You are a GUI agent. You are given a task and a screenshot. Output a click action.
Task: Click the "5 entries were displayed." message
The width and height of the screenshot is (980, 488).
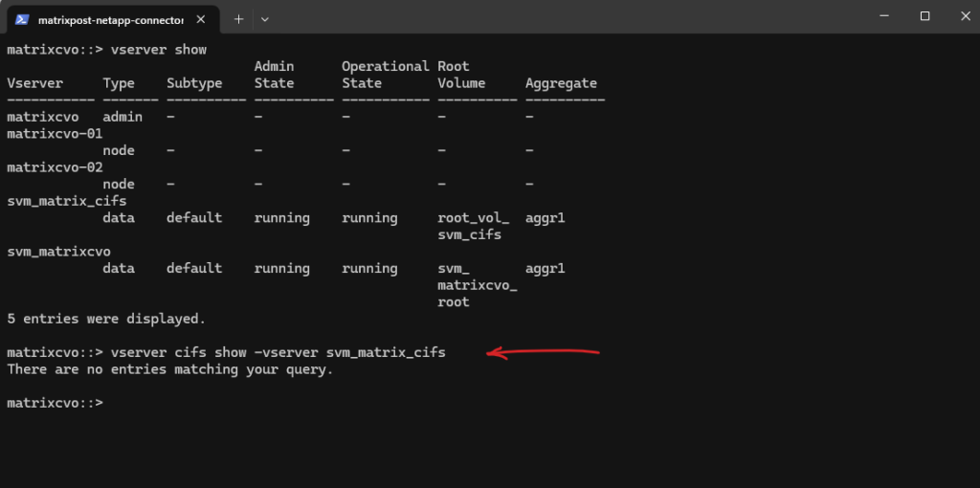click(105, 319)
